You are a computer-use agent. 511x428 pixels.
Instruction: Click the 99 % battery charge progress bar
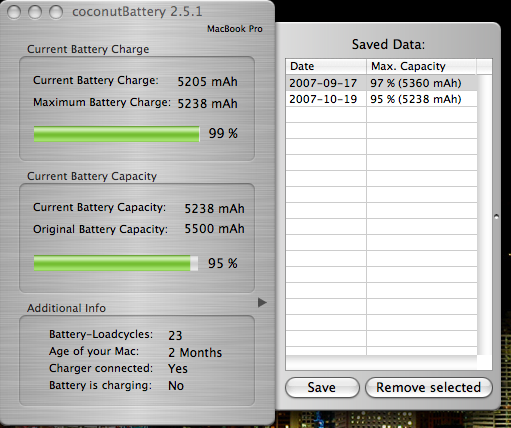click(117, 134)
